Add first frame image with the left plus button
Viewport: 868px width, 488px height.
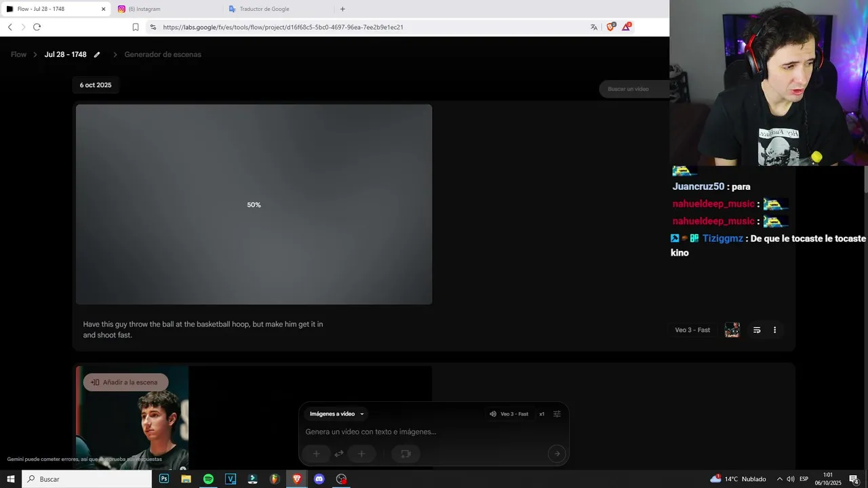click(316, 453)
